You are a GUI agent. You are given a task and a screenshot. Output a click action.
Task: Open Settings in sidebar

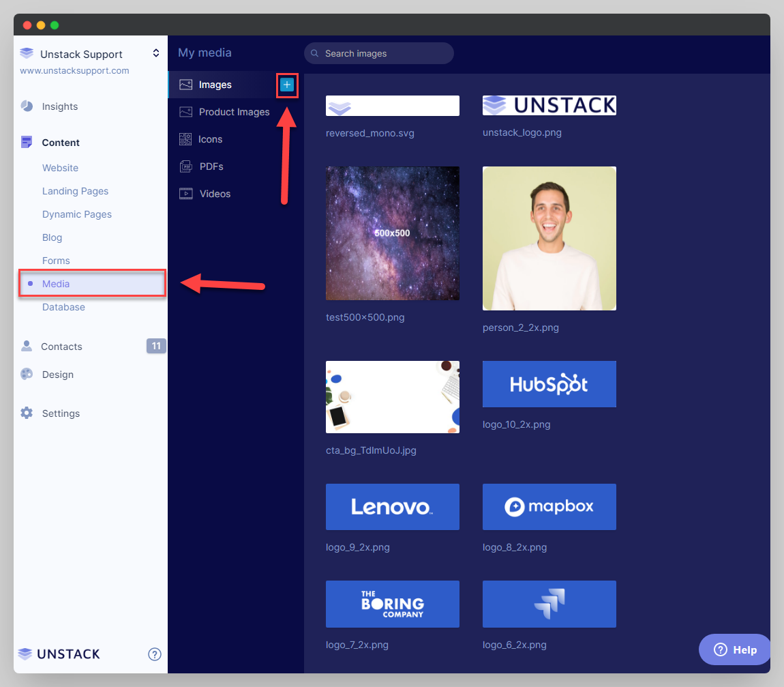coord(61,413)
